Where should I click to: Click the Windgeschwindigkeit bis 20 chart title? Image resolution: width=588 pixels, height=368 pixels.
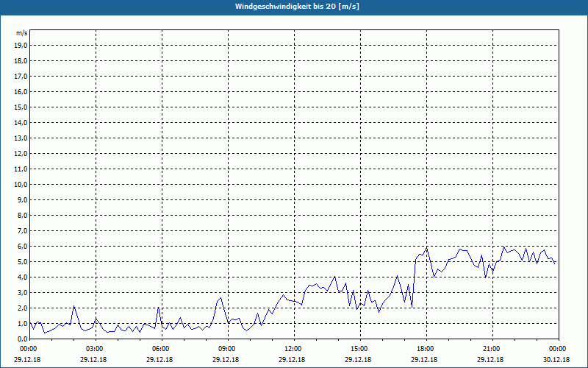pyautogui.click(x=297, y=7)
